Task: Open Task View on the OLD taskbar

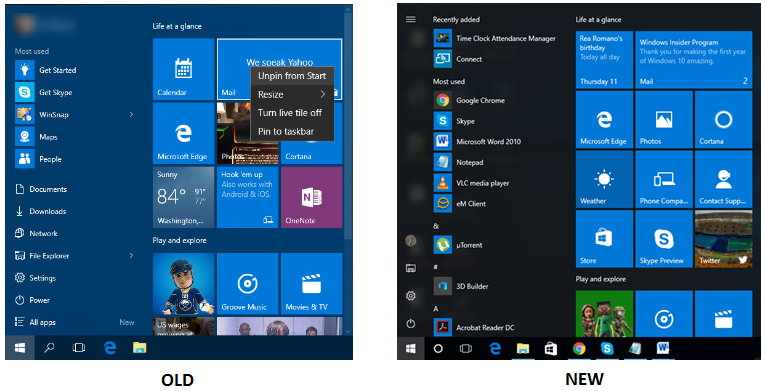Action: pyautogui.click(x=79, y=348)
